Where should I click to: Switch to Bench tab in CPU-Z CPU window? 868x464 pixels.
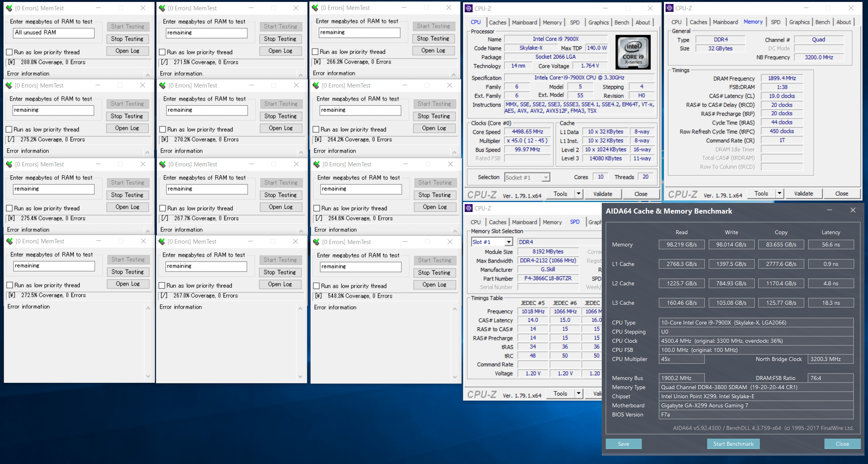[622, 23]
